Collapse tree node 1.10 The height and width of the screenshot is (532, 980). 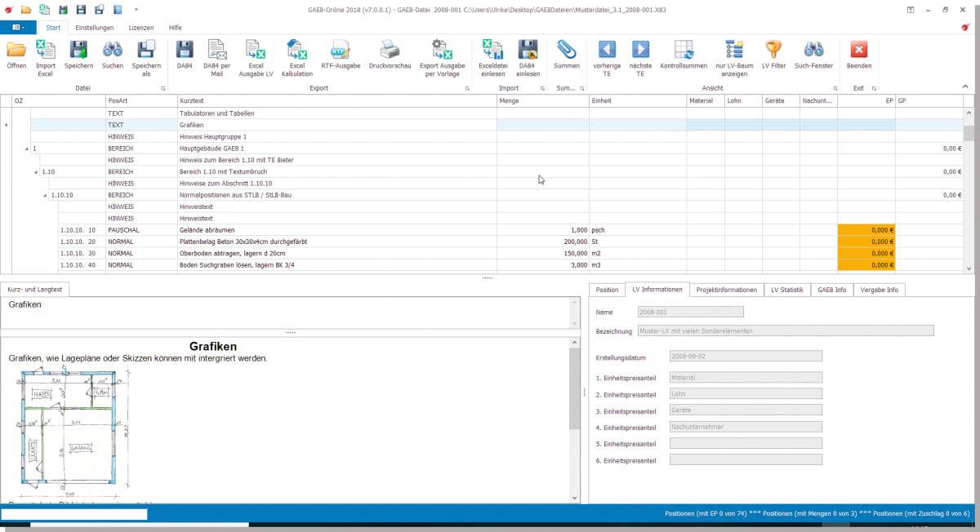(35, 172)
